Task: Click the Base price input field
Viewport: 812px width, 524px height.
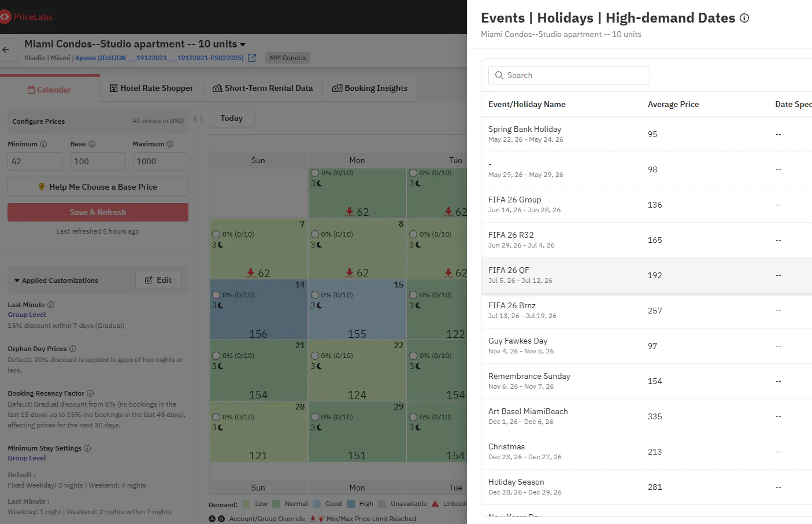Action: [98, 161]
